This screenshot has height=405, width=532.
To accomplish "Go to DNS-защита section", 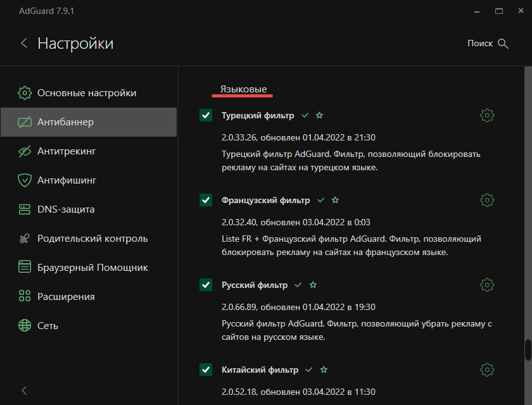I will [x=89, y=209].
